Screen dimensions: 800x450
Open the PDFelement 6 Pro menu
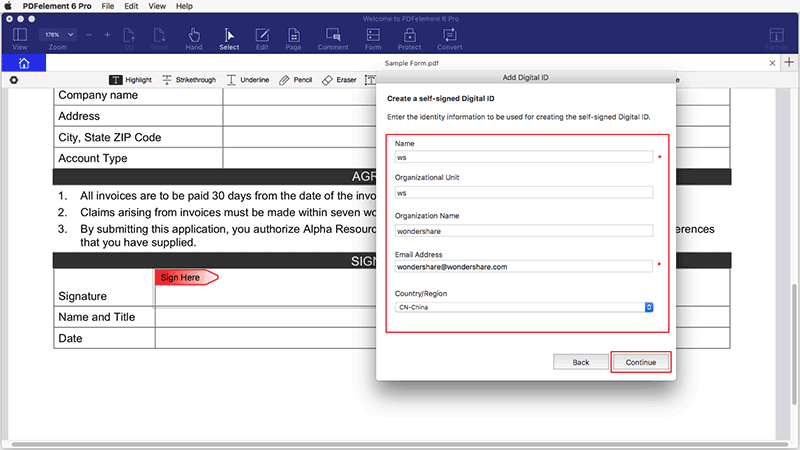[57, 6]
